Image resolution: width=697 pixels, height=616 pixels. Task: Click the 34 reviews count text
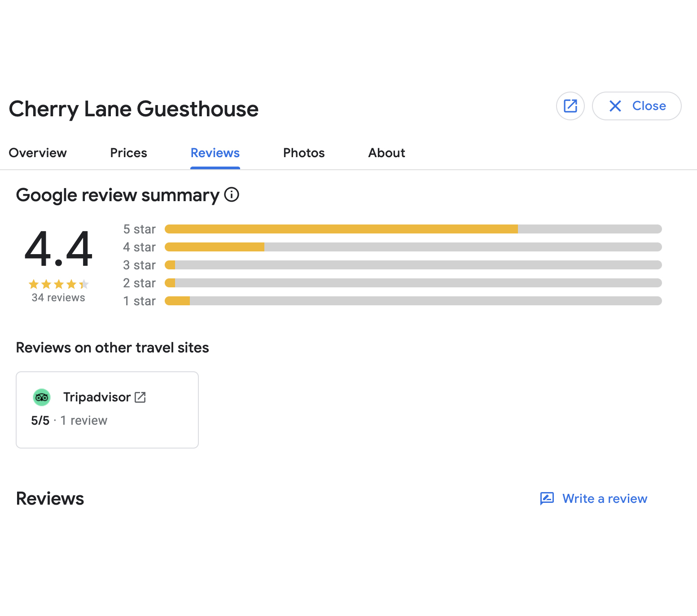pos(58,298)
